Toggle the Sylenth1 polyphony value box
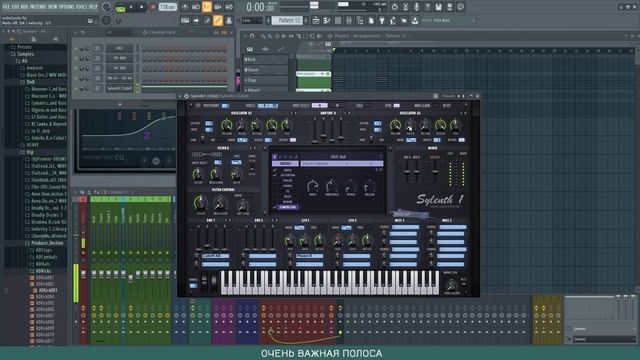The height and width of the screenshot is (360, 640). click(x=225, y=105)
